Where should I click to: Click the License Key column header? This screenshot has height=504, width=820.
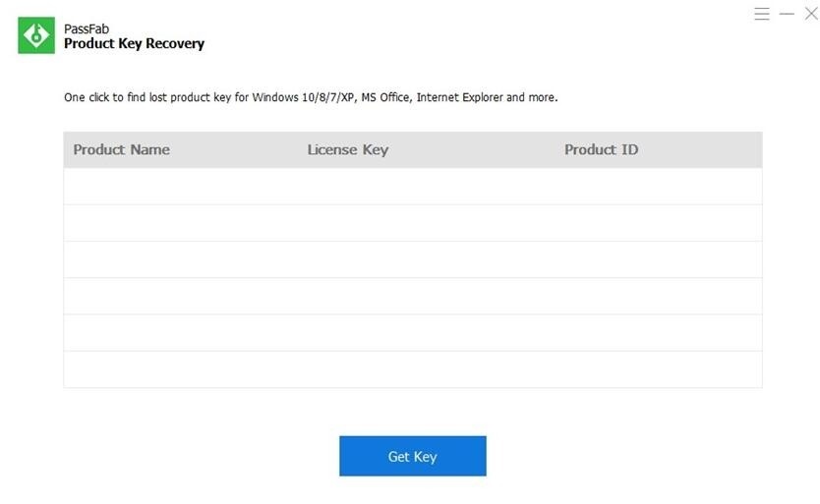coord(347,149)
